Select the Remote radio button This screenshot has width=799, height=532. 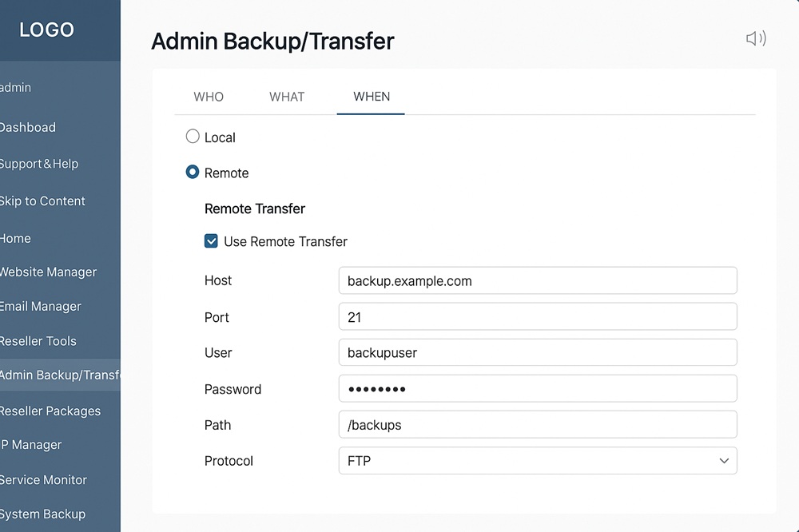click(x=193, y=173)
